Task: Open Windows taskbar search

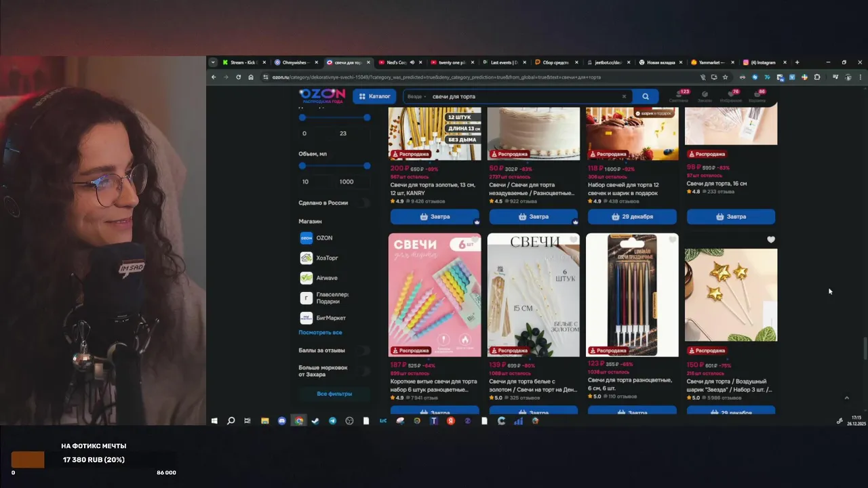Action: coord(231,421)
